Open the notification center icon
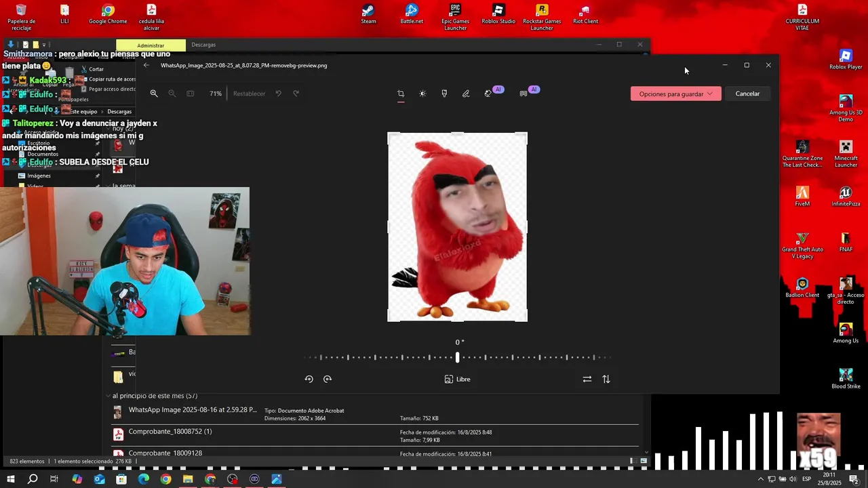Viewport: 868px width, 488px height. pos(854,479)
